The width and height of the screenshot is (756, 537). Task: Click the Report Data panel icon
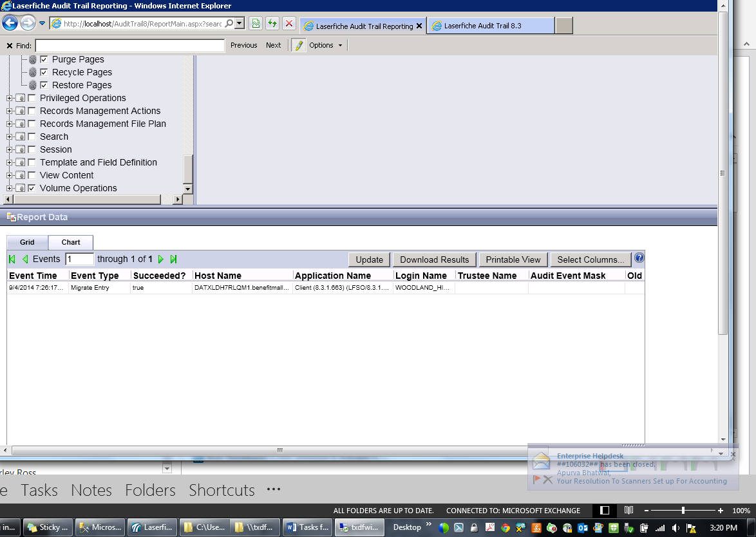pos(11,217)
